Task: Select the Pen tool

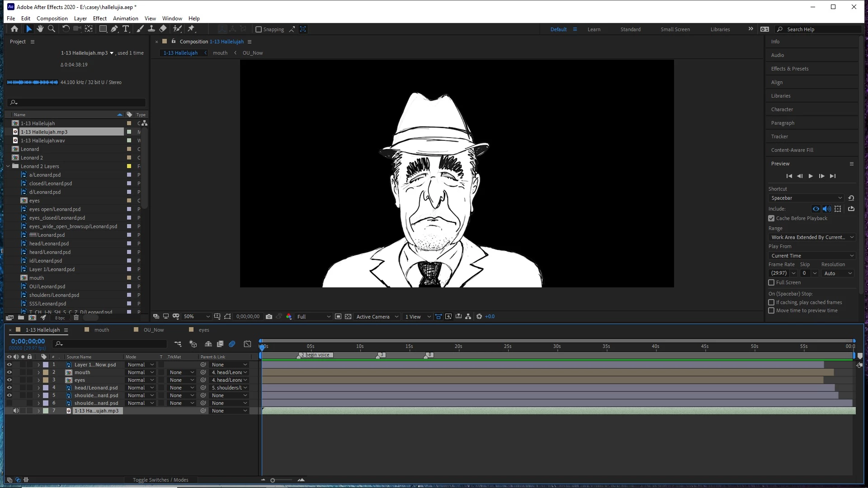Action: pyautogui.click(x=114, y=29)
